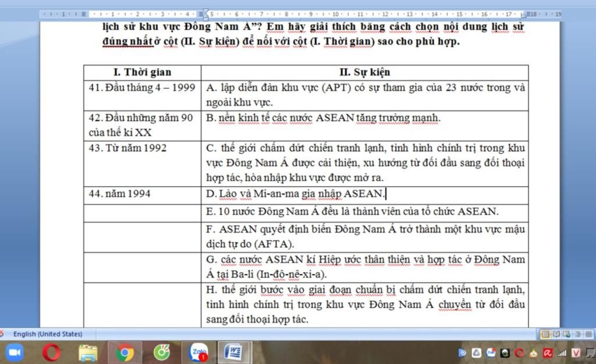Click the Opera tray icon
Viewport: 596px width, 364px height.
[519, 353]
